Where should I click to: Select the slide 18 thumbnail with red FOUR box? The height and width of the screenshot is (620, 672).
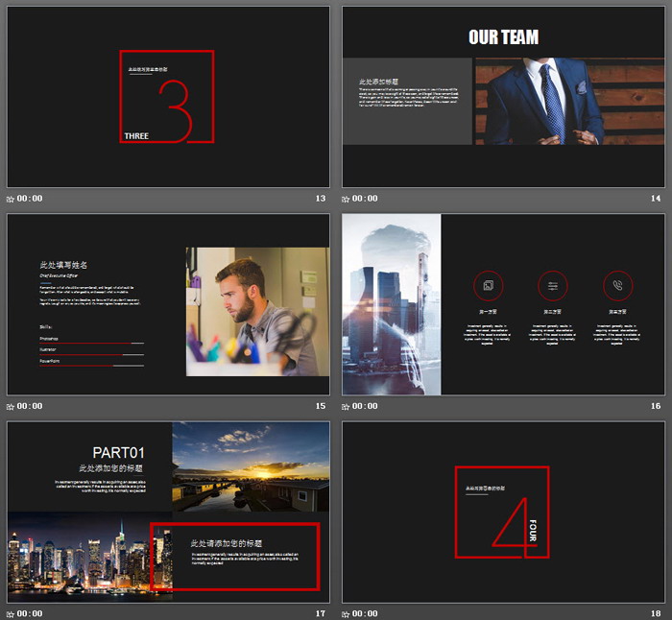[503, 512]
